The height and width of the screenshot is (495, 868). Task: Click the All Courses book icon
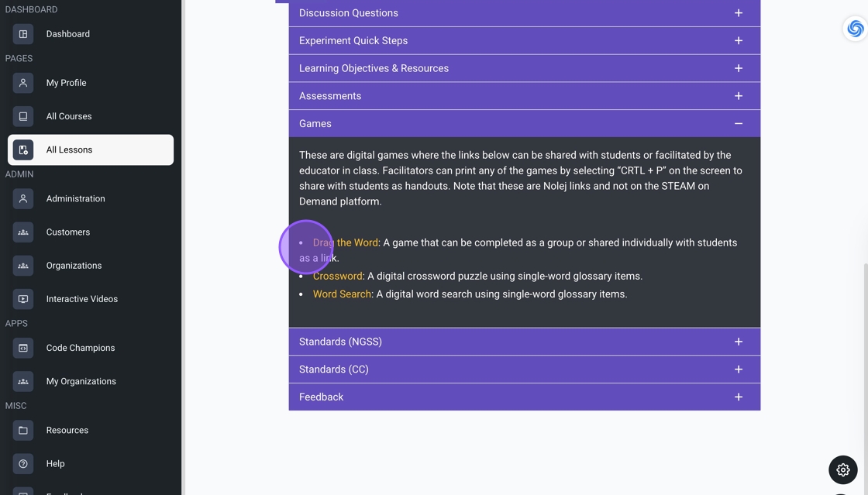click(23, 116)
